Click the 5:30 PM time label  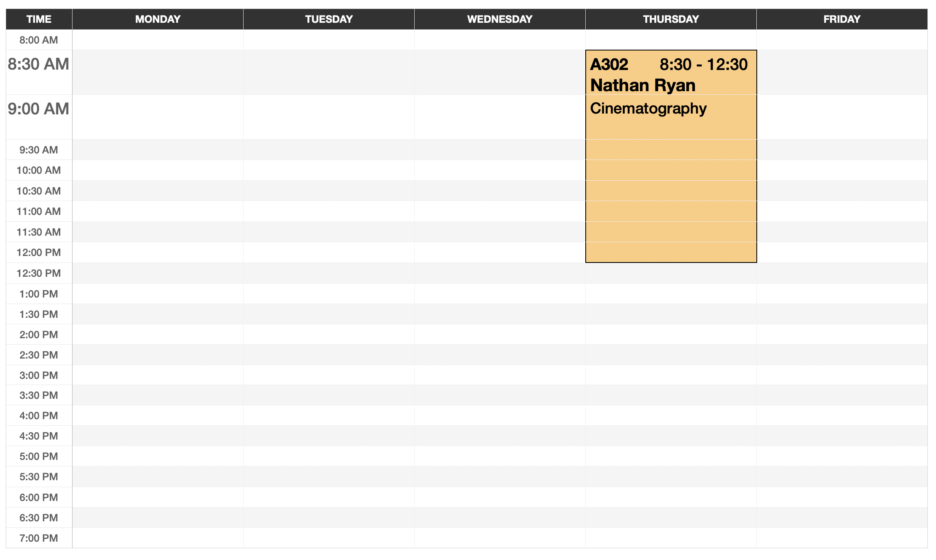(x=39, y=477)
